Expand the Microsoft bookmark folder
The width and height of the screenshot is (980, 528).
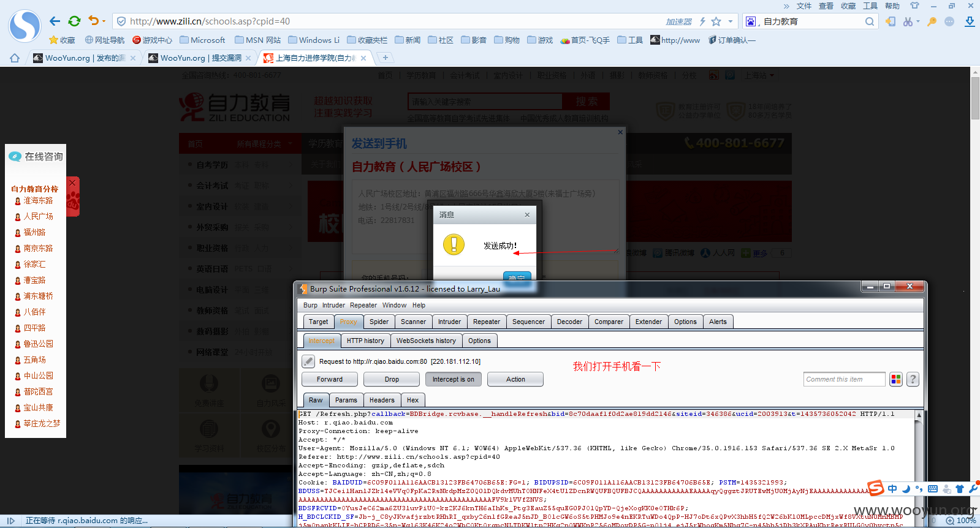pyautogui.click(x=202, y=40)
